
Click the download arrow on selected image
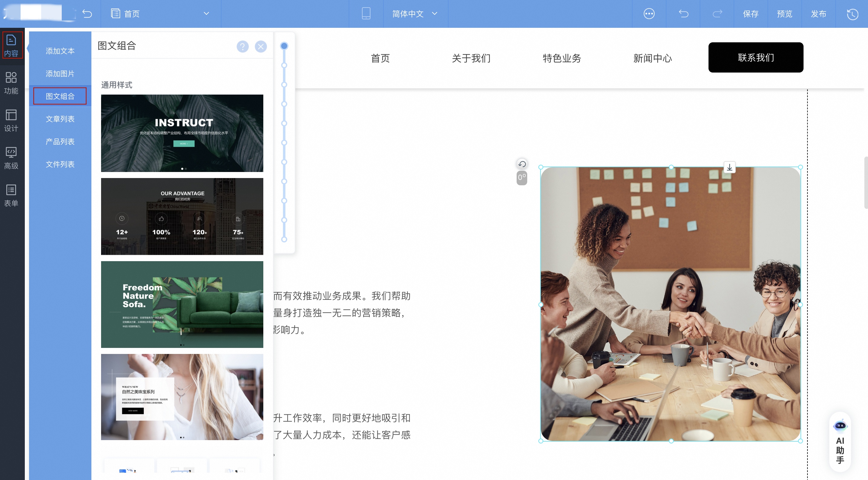coord(729,167)
